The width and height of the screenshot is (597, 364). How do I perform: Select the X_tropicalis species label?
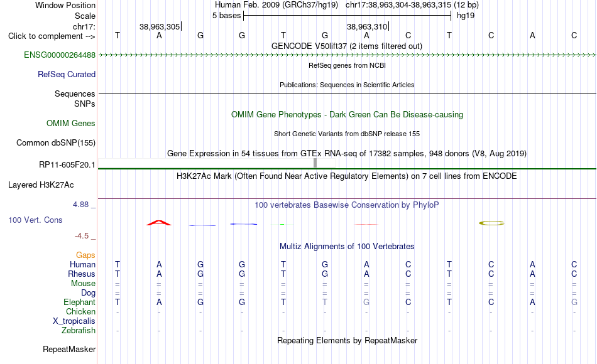coord(74,321)
